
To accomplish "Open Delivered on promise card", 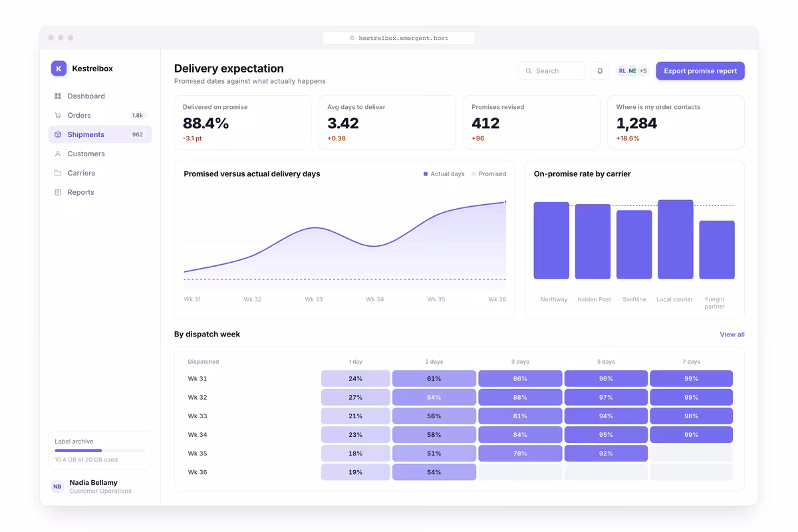I will click(243, 122).
